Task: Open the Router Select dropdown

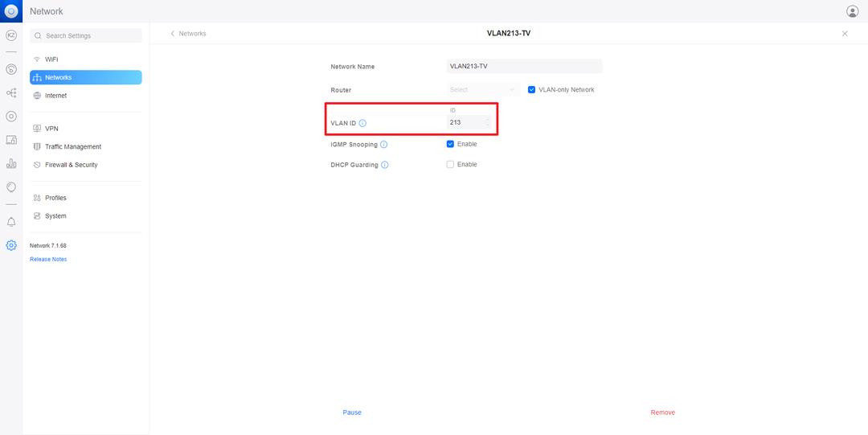Action: pos(483,90)
